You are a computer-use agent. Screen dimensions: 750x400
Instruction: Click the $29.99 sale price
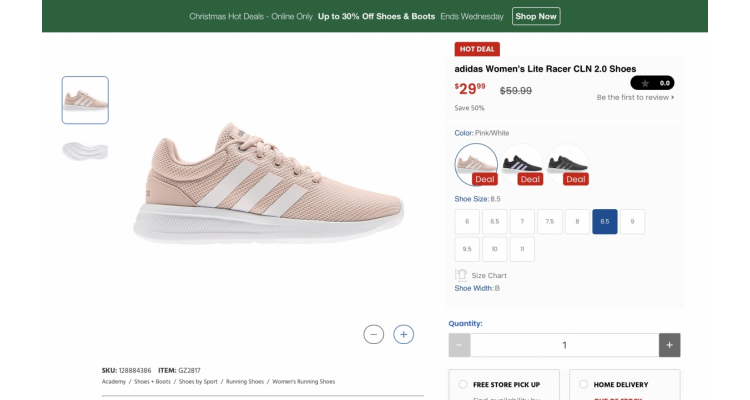(x=470, y=89)
